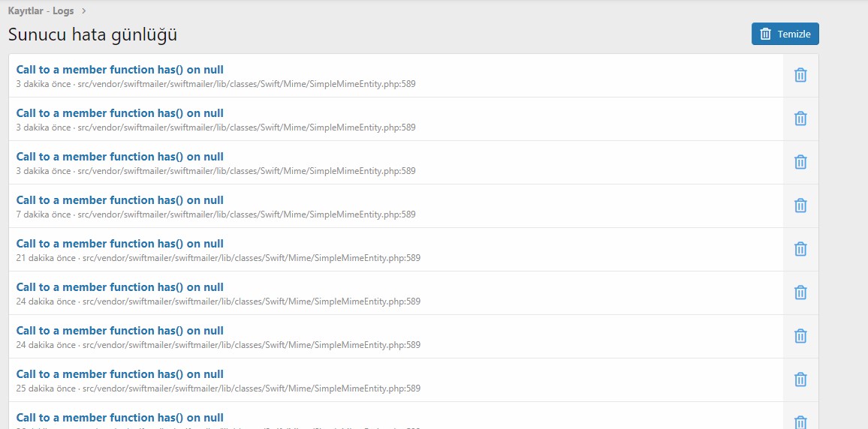This screenshot has height=429, width=868.
Task: View the error title from 25 dakika önce
Action: pos(120,374)
